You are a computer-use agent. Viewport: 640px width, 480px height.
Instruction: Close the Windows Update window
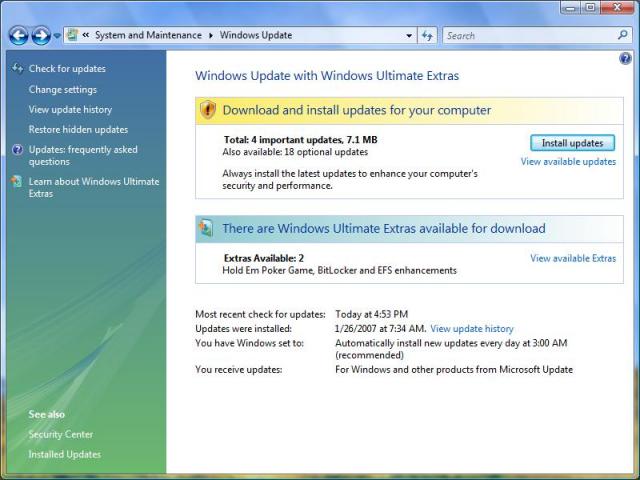click(617, 7)
